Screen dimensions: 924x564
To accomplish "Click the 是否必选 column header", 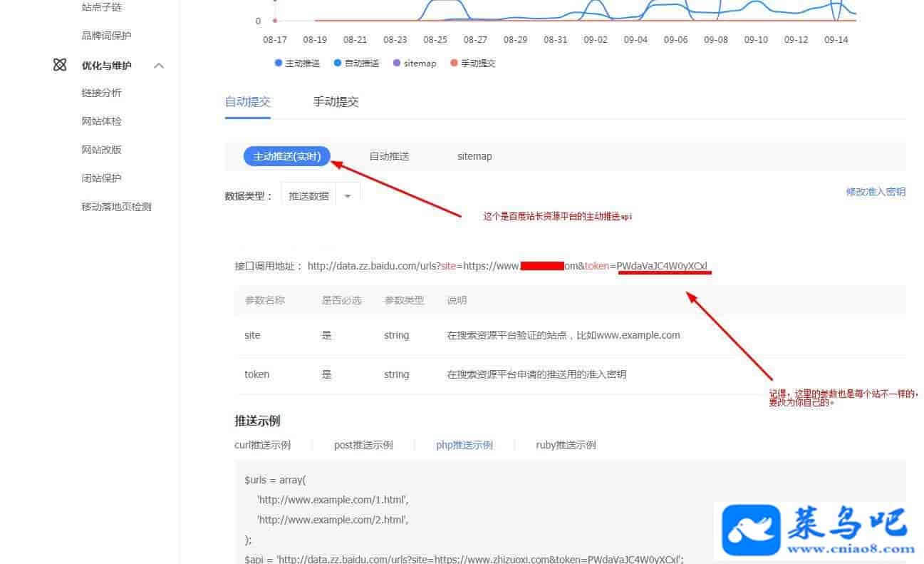I will [342, 300].
